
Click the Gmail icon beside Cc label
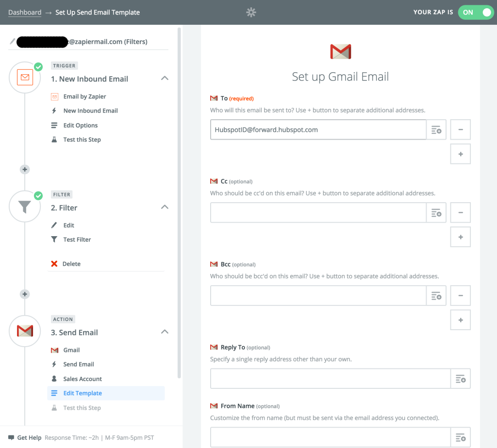tap(214, 181)
